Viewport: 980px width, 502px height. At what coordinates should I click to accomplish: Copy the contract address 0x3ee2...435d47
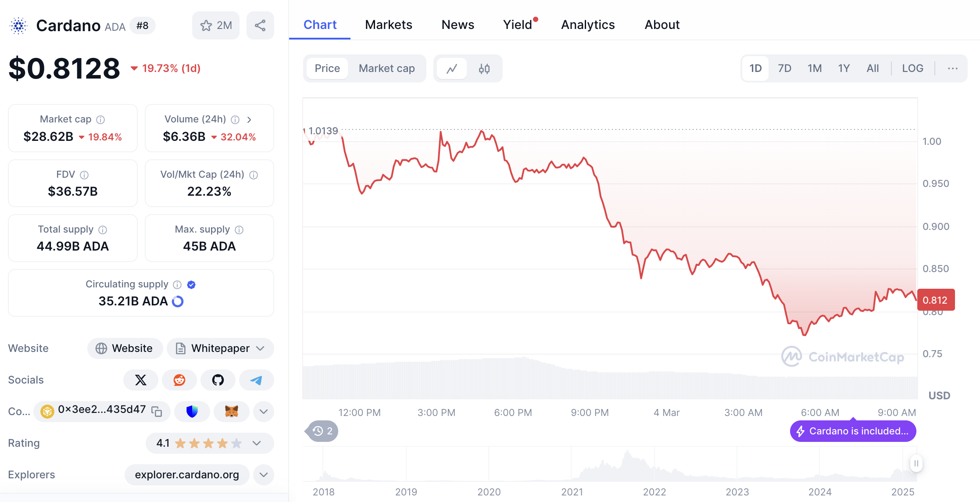157,411
